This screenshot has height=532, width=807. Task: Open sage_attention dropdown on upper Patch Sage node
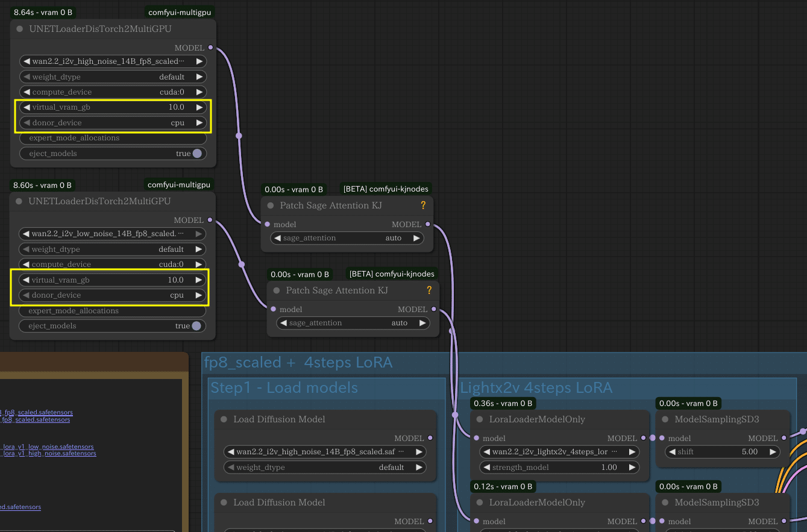click(347, 238)
